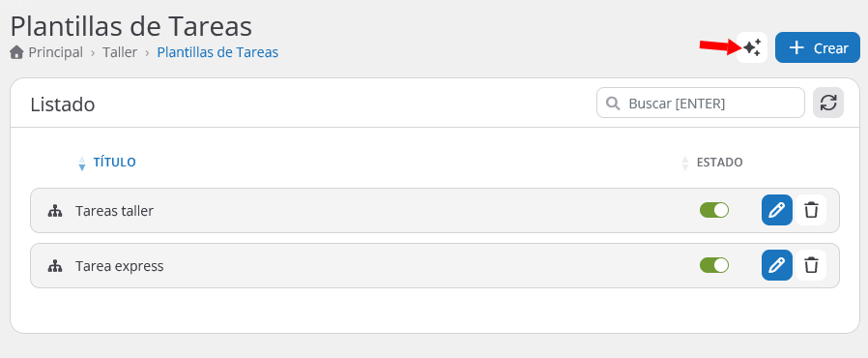
Task: Focus the Buscar search field
Action: pos(700,104)
